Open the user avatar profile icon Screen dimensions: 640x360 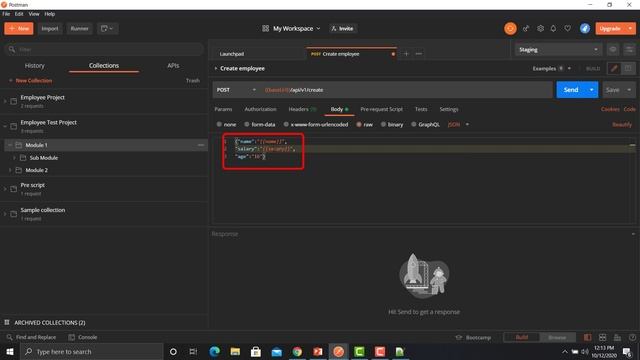(585, 29)
